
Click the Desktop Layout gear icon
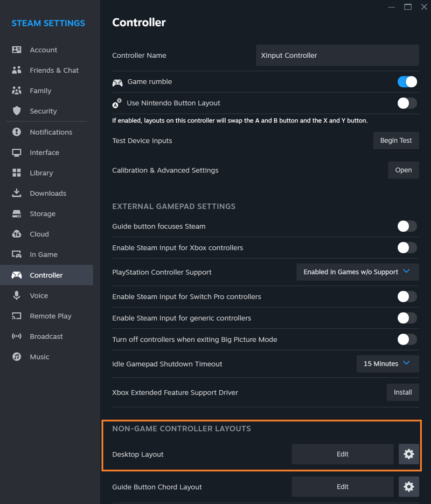coord(409,454)
